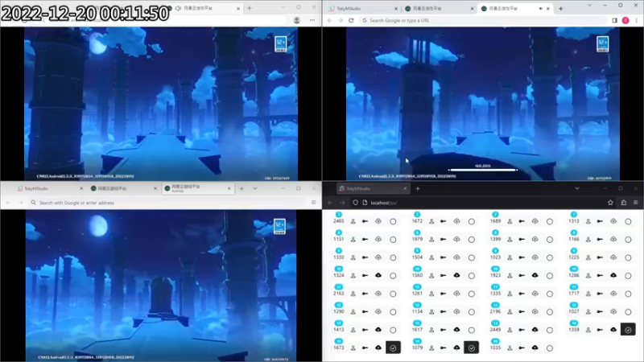Viewport: 644px width, 362px height.
Task: Select TobyMStudio tab in localhost window
Action: 373,188
